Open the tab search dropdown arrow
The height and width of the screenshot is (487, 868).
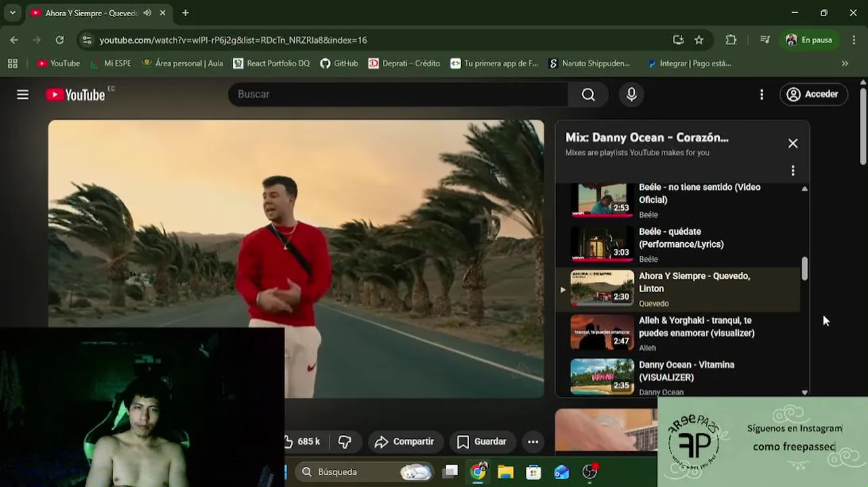click(12, 13)
